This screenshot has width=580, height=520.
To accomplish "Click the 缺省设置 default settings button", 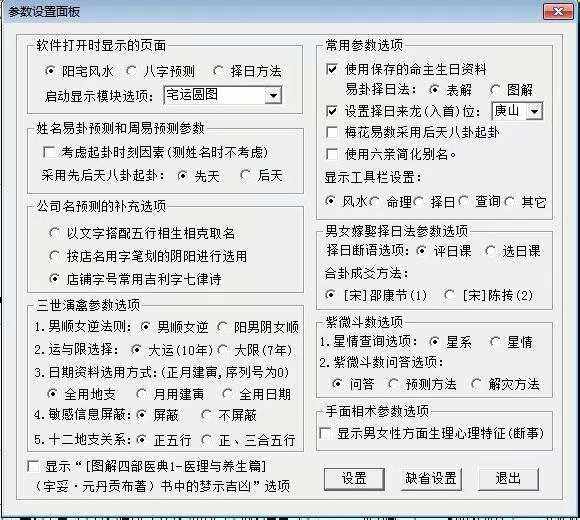I will [x=431, y=479].
